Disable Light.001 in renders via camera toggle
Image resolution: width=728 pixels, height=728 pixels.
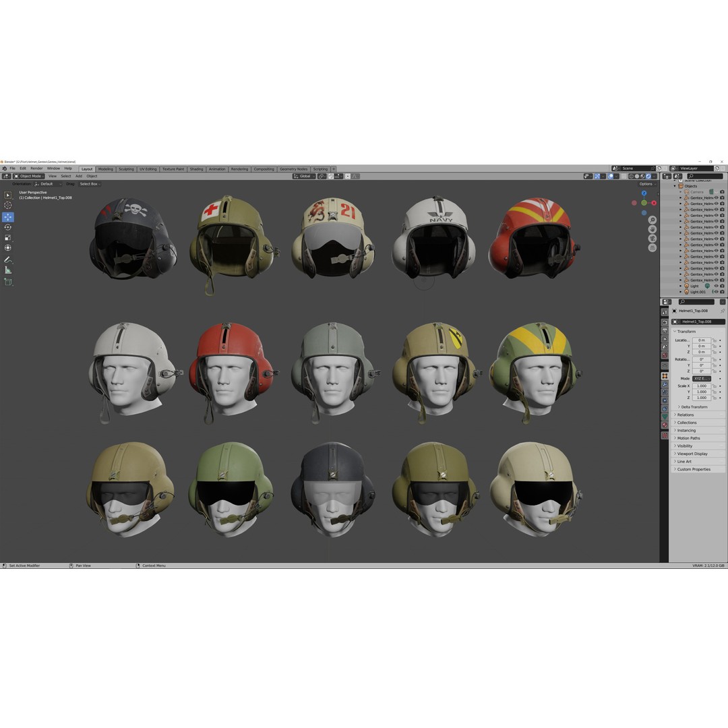pos(722,292)
